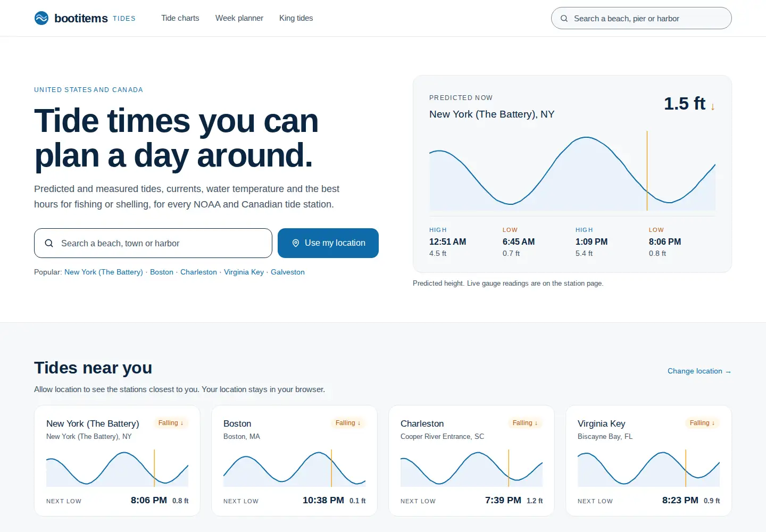Image resolution: width=766 pixels, height=532 pixels.
Task: Click the Biscayne Bay, FL subtitle
Action: [605, 436]
